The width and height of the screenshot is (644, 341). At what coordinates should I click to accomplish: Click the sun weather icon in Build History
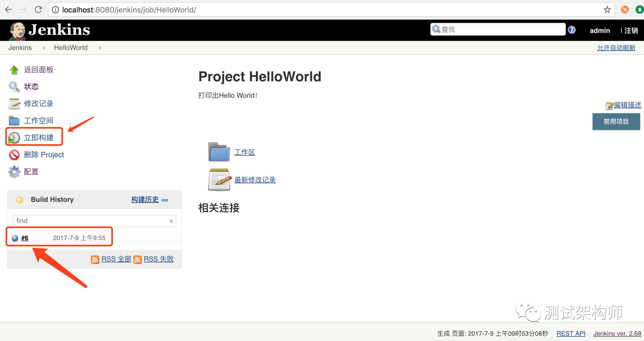(20, 200)
